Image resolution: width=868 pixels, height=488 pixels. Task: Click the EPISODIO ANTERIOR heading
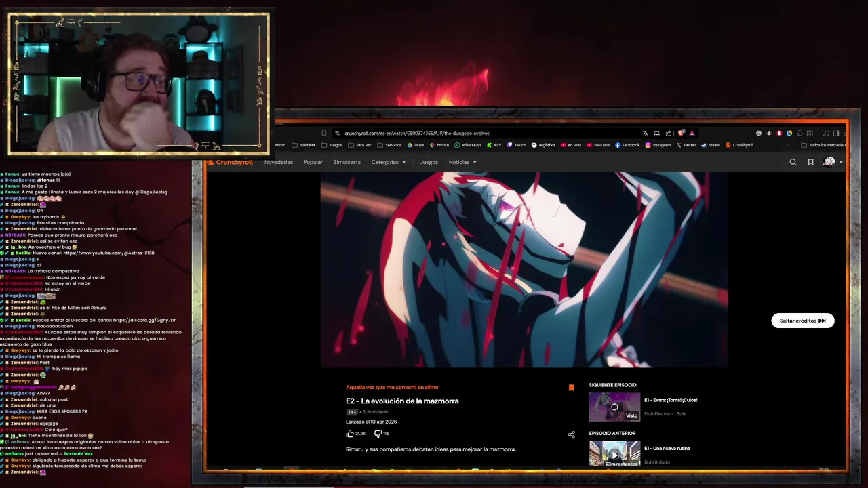click(x=612, y=433)
